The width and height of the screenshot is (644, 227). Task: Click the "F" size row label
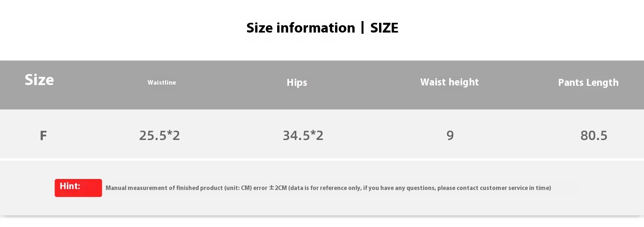pyautogui.click(x=43, y=135)
